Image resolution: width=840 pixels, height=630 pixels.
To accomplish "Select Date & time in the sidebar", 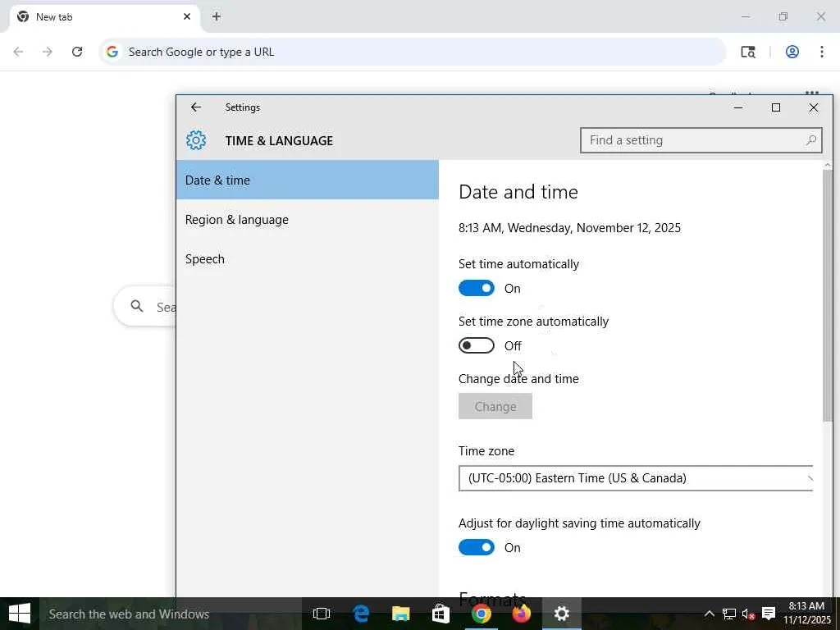I will point(308,180).
